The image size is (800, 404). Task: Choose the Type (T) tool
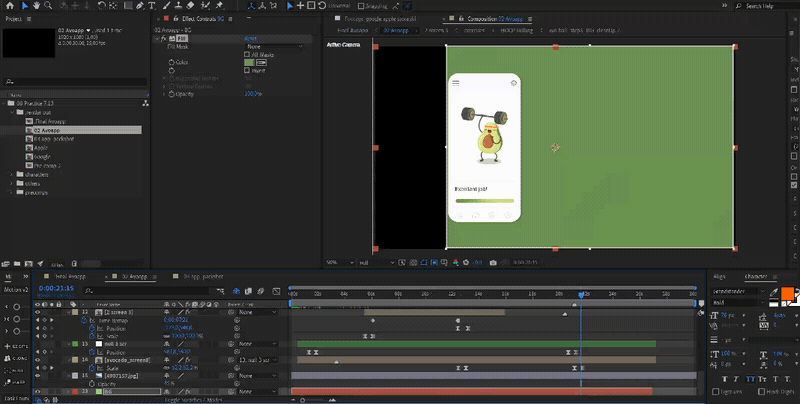[x=150, y=6]
